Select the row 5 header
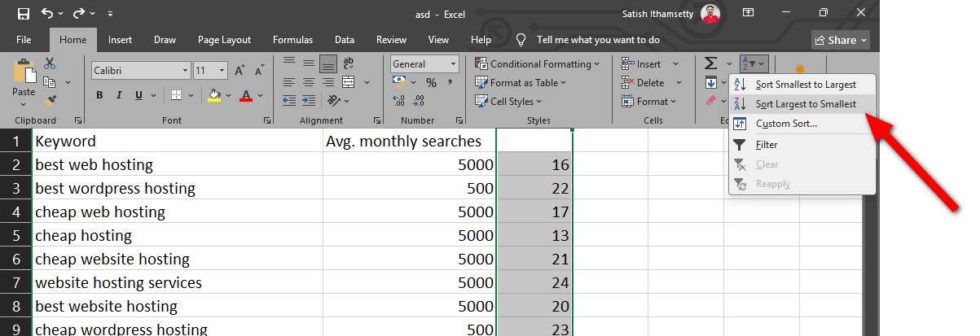Screen dimensions: 980x336 pos(16,236)
